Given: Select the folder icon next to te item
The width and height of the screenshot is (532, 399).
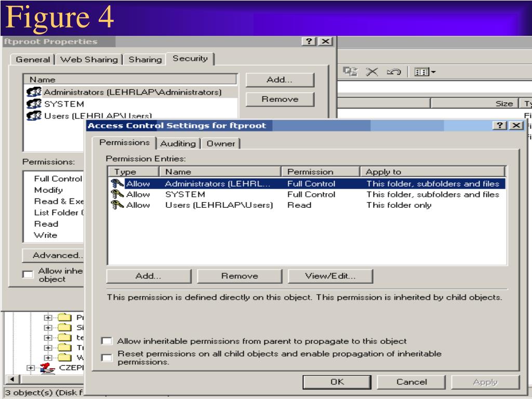Looking at the screenshot, I should pyautogui.click(x=64, y=338).
